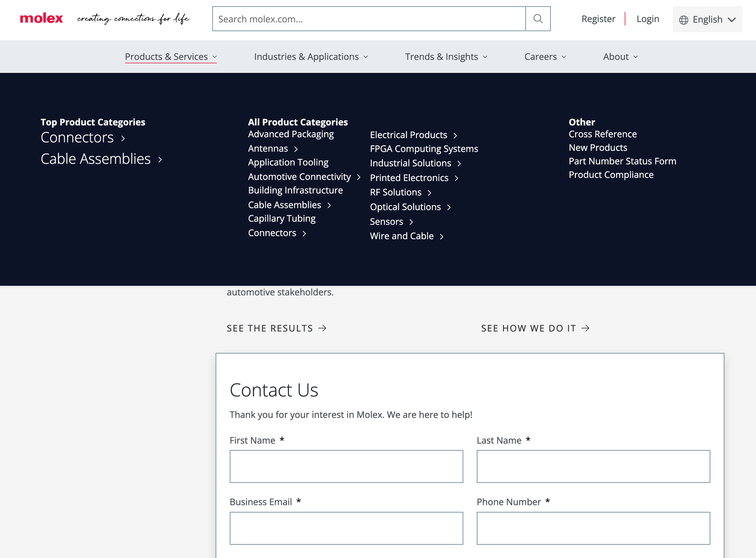Expand the Electrical Products chevron

(455, 135)
